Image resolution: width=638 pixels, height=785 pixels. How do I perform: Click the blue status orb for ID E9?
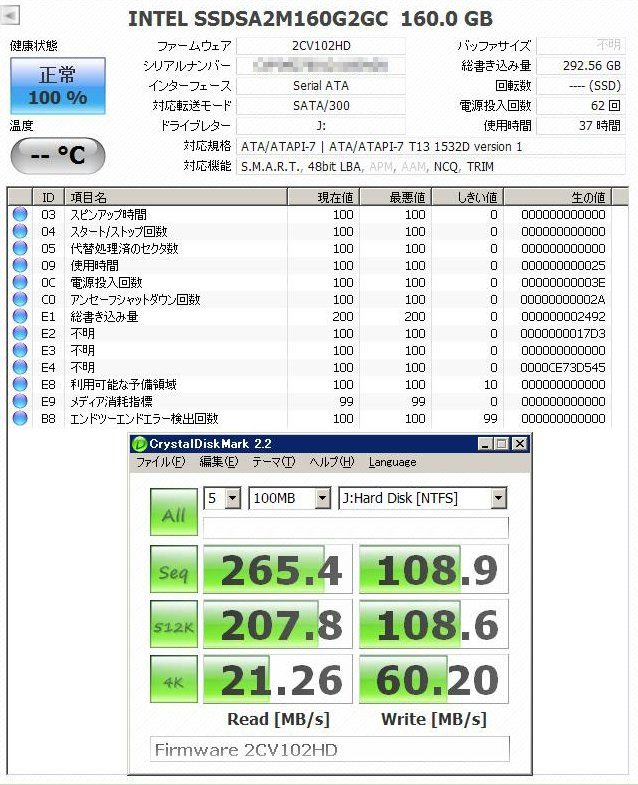[20, 402]
